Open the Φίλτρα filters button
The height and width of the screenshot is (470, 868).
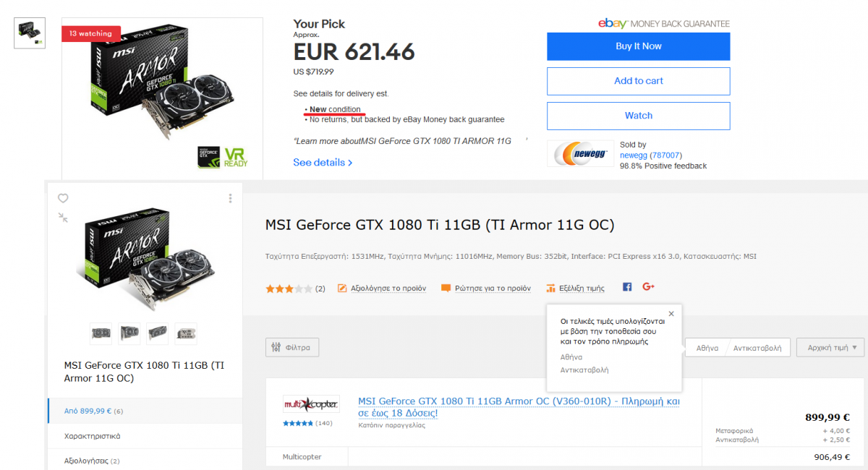point(292,347)
